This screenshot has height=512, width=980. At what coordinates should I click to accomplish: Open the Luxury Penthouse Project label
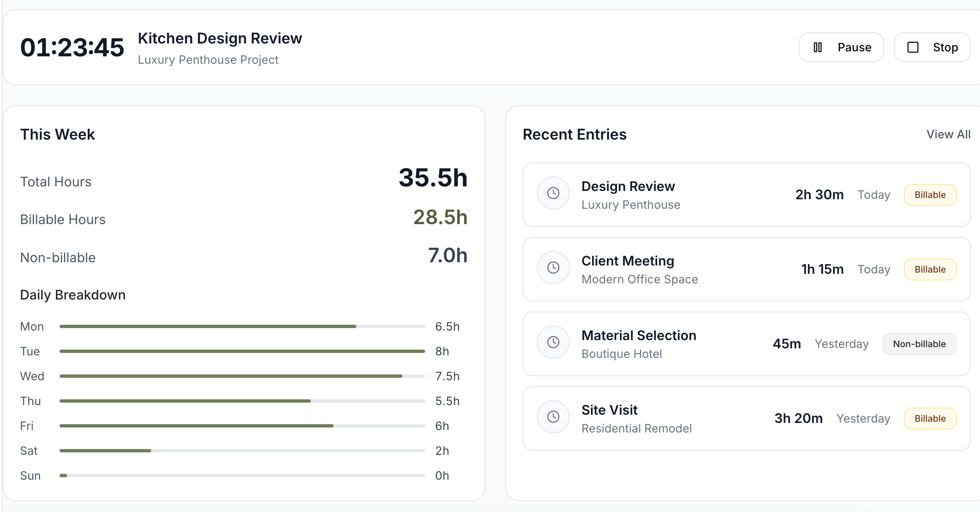[208, 60]
